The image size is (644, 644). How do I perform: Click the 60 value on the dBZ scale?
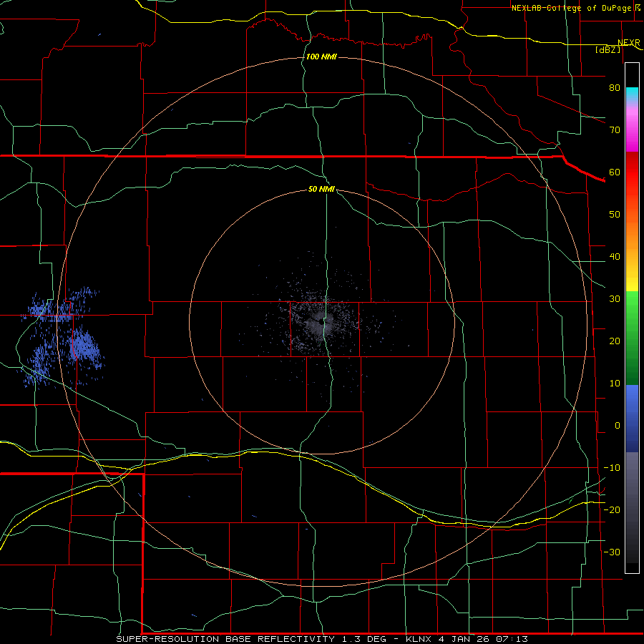(615, 172)
